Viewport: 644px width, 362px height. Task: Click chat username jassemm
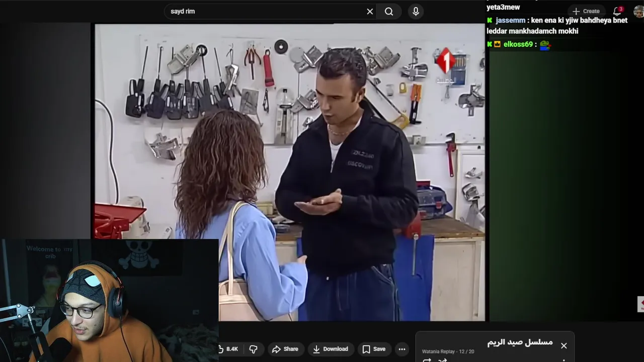click(510, 21)
